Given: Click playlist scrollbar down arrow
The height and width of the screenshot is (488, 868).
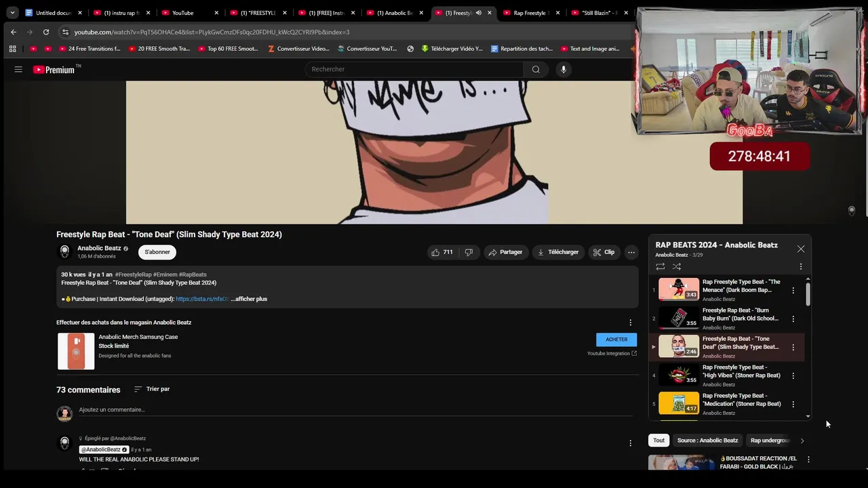Looking at the screenshot, I should click(808, 416).
